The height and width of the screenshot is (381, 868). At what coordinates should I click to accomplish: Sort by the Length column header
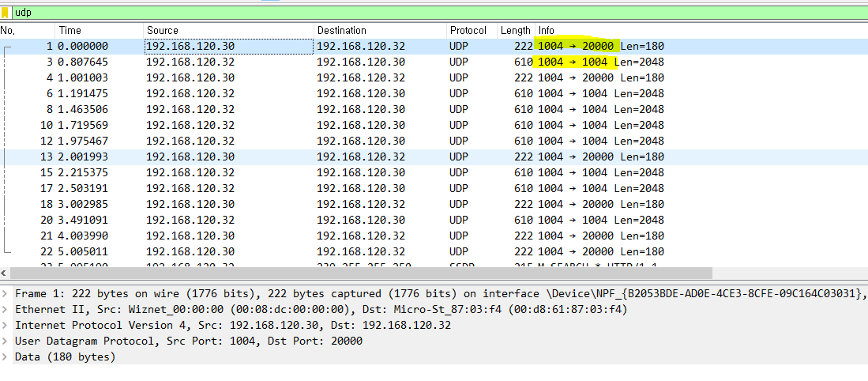tap(516, 31)
